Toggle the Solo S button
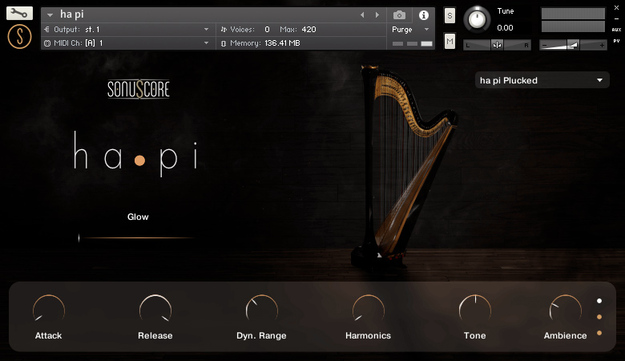 [x=450, y=16]
